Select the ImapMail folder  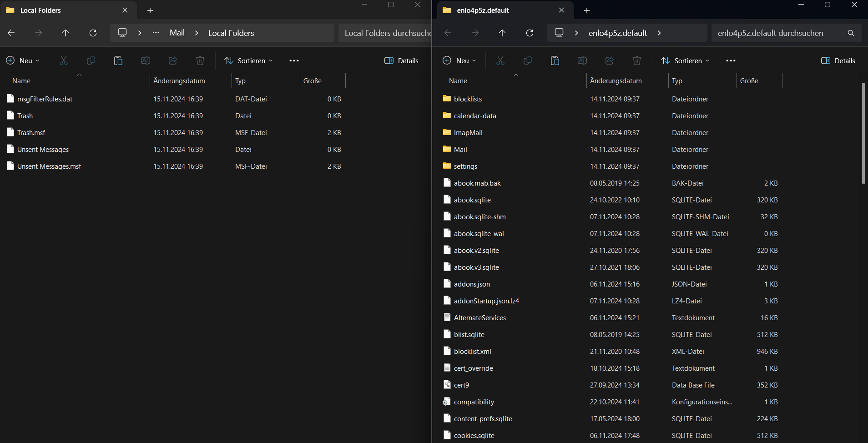(x=468, y=132)
